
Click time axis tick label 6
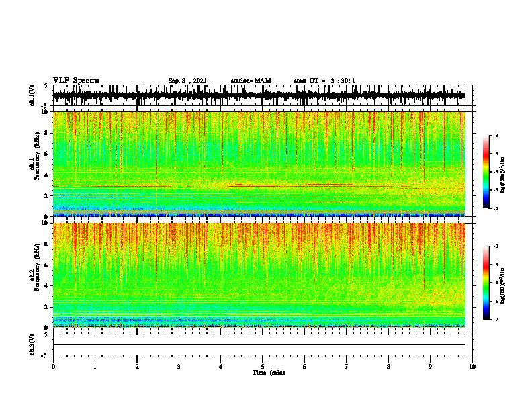click(x=305, y=367)
